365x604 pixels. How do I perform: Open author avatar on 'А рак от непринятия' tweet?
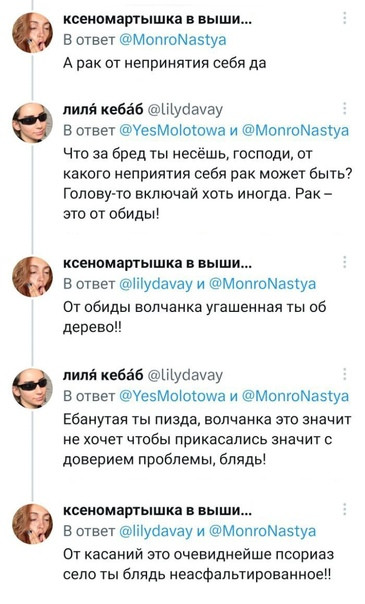click(x=32, y=32)
